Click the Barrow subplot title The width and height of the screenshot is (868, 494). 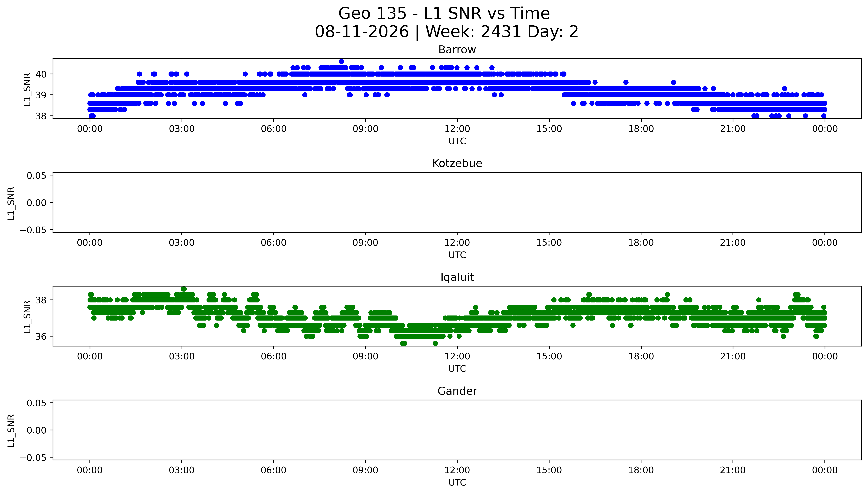point(457,50)
